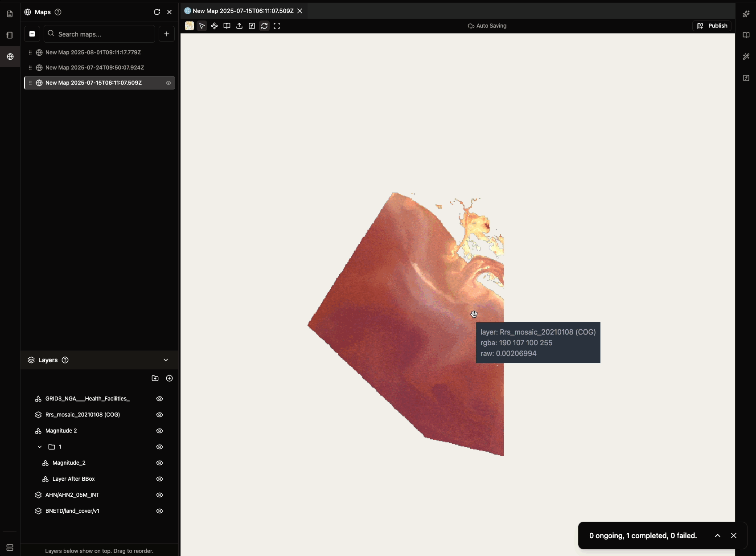Refresh the Maps list
Image resolution: width=756 pixels, height=556 pixels.
click(157, 12)
